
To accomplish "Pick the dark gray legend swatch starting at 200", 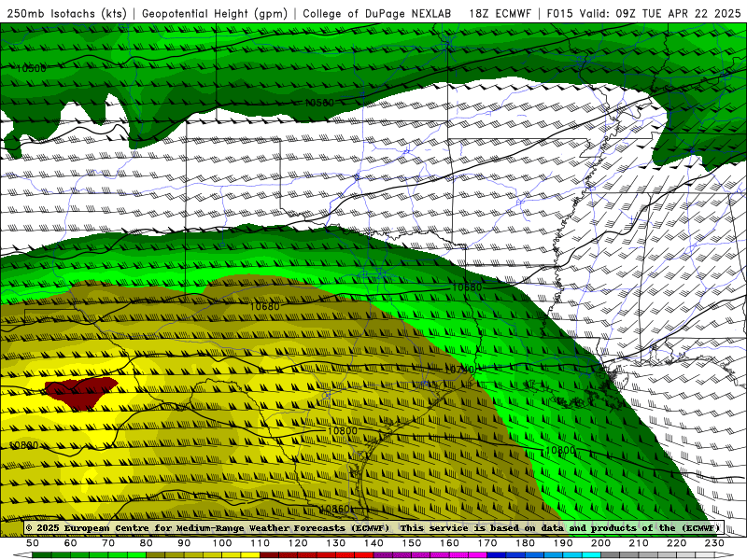I will (x=611, y=555).
